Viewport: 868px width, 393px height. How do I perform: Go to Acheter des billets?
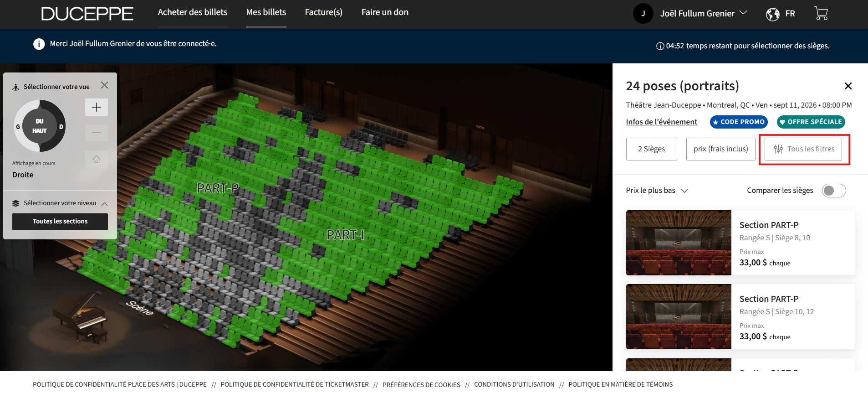point(193,12)
